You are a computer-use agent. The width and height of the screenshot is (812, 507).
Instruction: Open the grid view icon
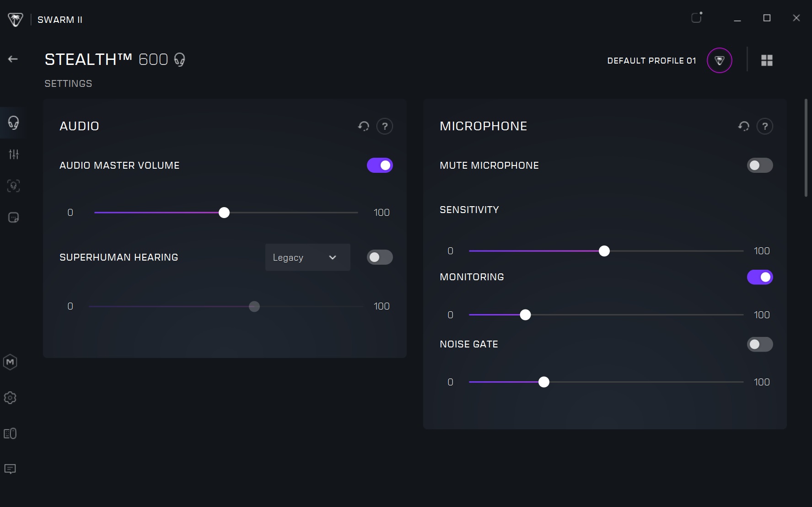point(767,60)
